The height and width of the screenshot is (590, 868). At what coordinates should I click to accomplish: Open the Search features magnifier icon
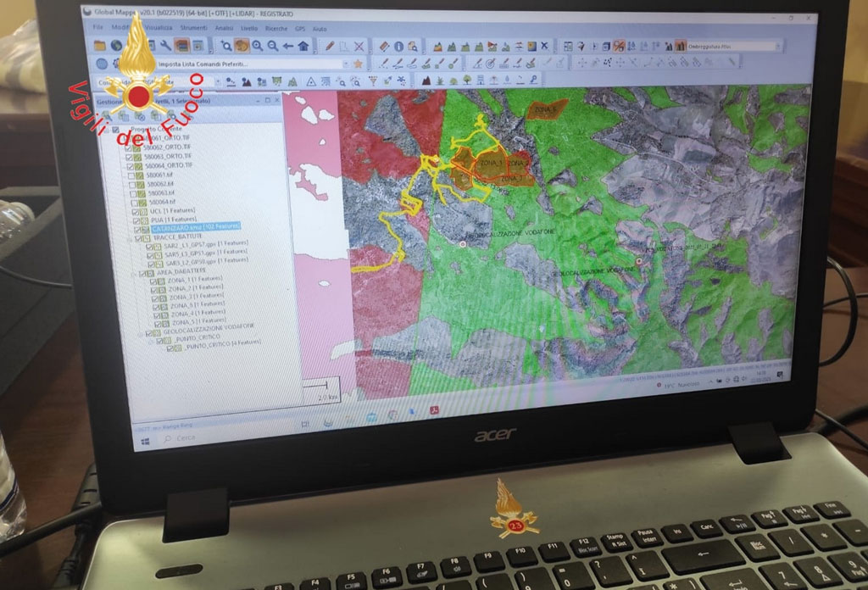tap(413, 47)
